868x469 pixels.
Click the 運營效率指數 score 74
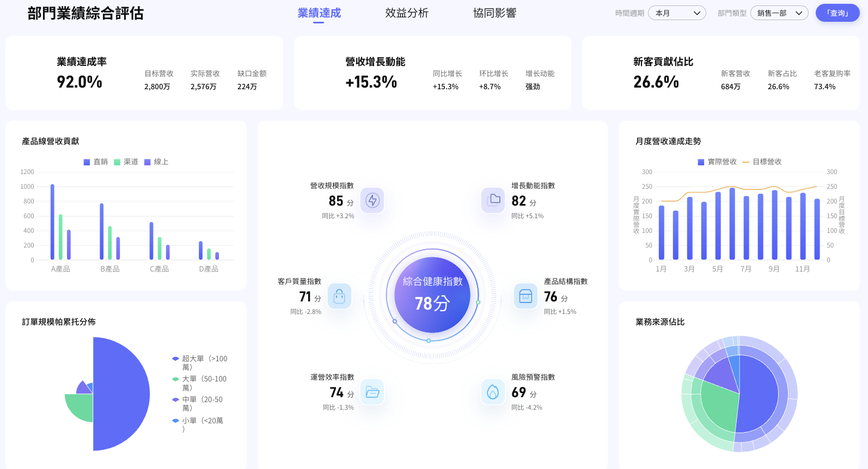coord(337,392)
